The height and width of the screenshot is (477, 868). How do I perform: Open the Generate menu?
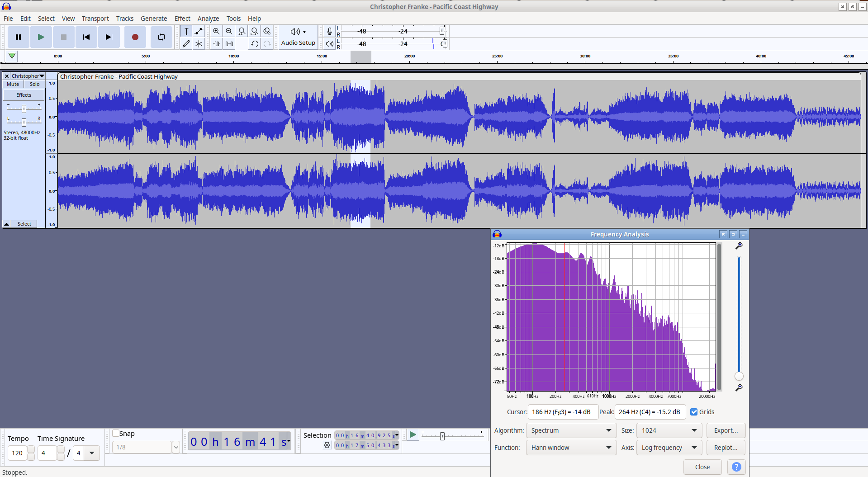point(154,19)
